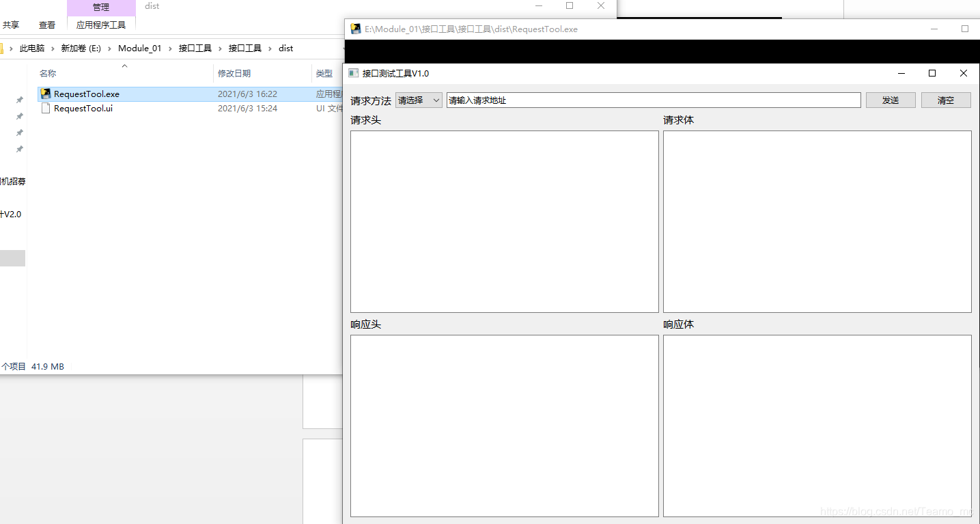The height and width of the screenshot is (524, 980).
Task: Click the RequestTool.exe file icon
Action: point(46,94)
